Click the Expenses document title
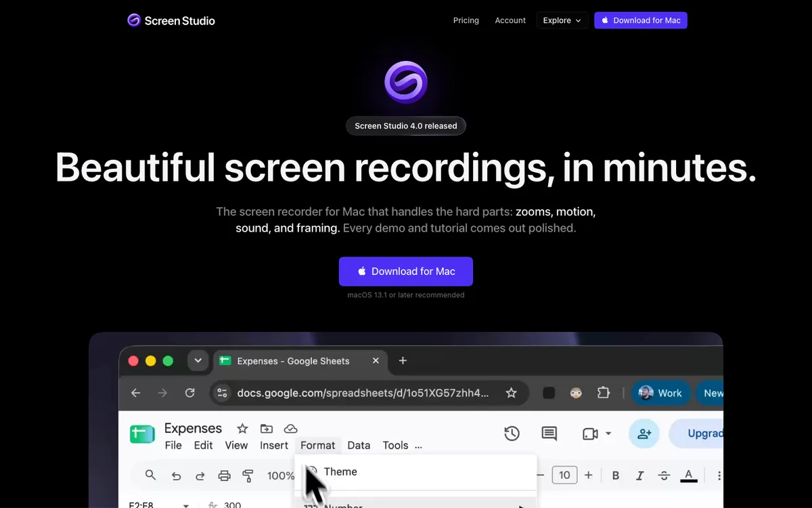The height and width of the screenshot is (508, 812). (193, 428)
